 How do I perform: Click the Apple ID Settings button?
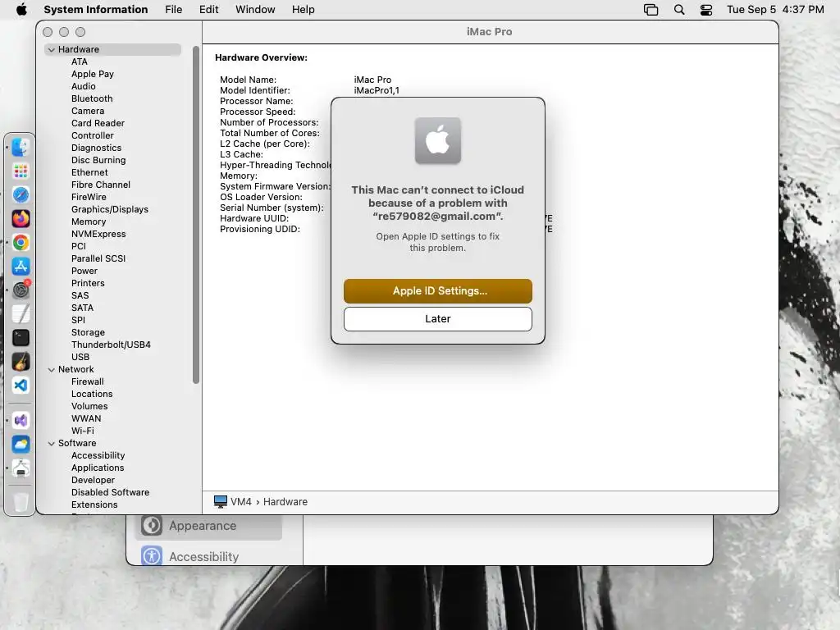coord(438,291)
